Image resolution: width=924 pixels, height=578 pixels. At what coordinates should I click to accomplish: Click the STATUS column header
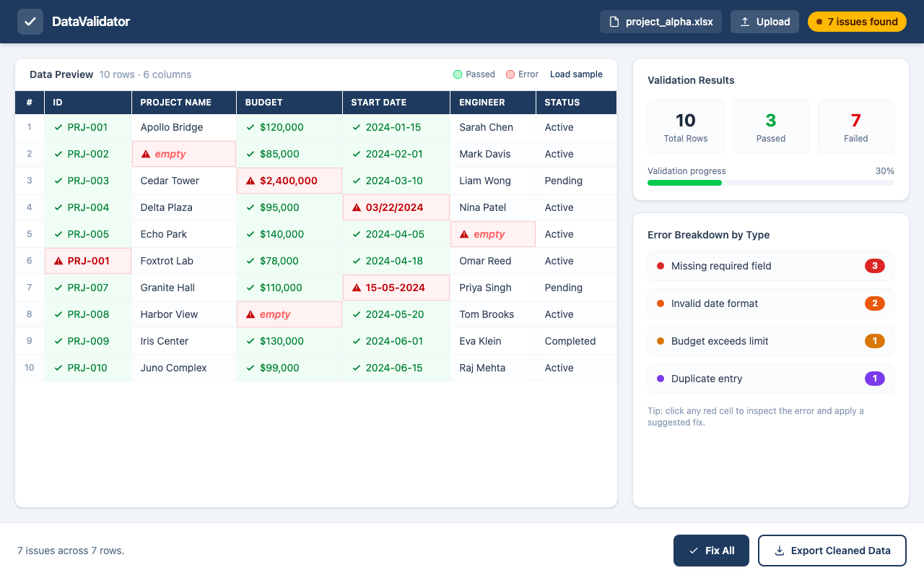[576, 103]
